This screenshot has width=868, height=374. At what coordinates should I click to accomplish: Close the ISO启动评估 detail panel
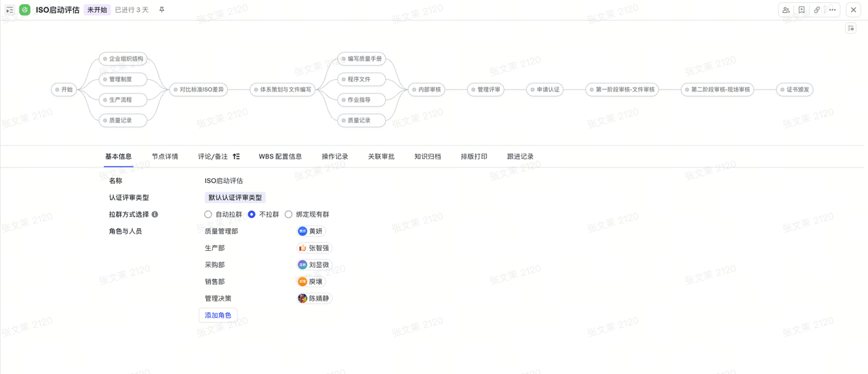pyautogui.click(x=854, y=10)
